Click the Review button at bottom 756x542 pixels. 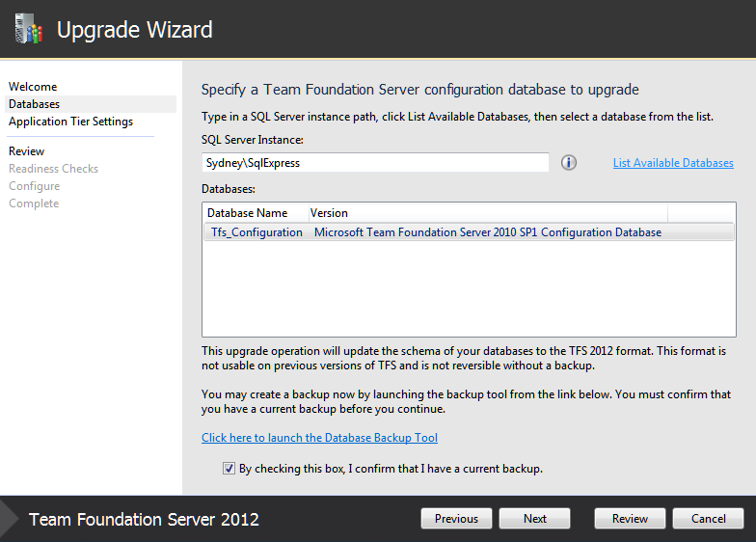[630, 519]
